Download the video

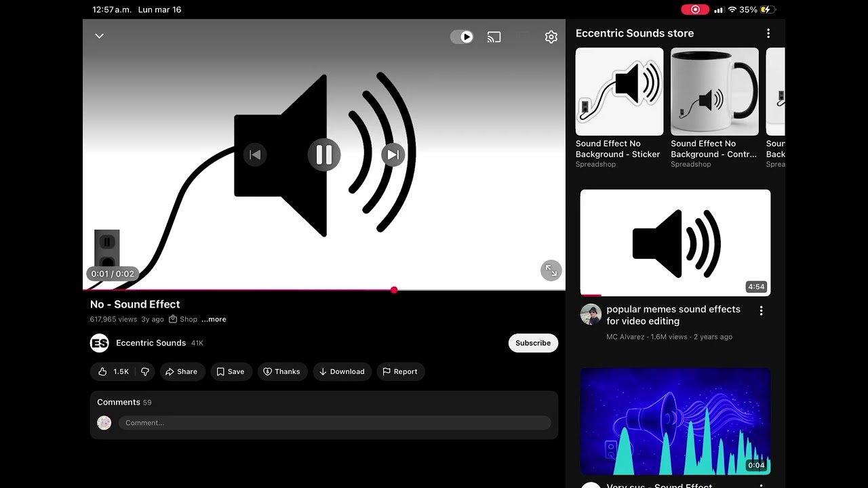coord(342,371)
